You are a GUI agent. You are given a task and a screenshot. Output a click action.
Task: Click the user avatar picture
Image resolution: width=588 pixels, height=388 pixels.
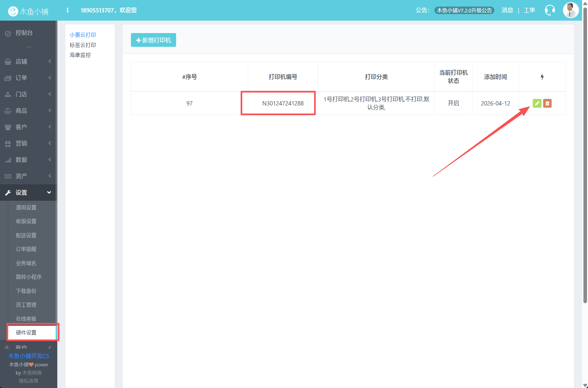tap(570, 10)
